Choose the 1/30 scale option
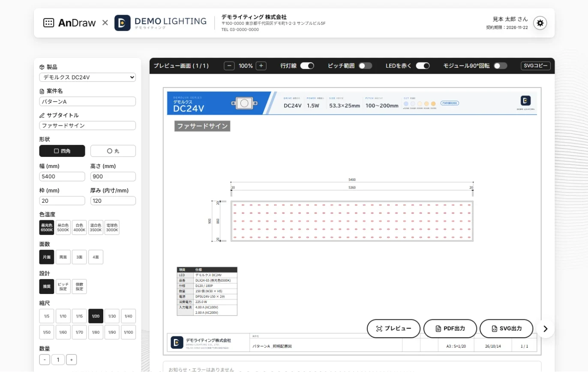The height and width of the screenshot is (372, 588). [112, 316]
